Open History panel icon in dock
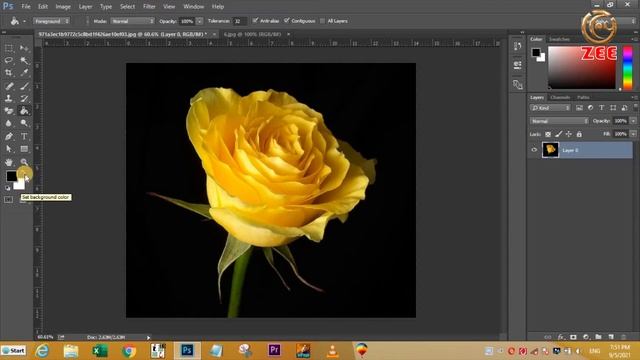 click(518, 46)
